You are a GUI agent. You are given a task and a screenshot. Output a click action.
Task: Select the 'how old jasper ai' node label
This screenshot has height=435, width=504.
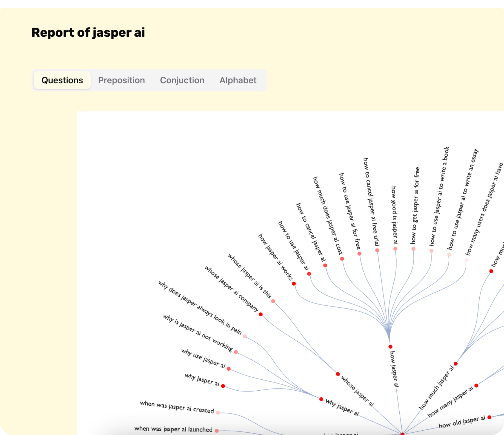pos(462,422)
